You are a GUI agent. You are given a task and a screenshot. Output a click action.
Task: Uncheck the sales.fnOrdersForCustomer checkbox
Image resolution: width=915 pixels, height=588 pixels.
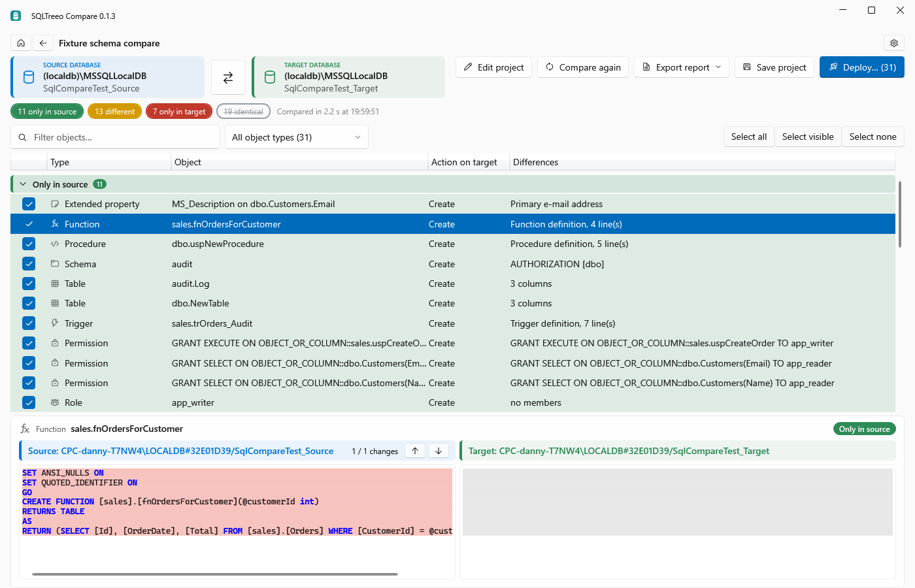(29, 224)
